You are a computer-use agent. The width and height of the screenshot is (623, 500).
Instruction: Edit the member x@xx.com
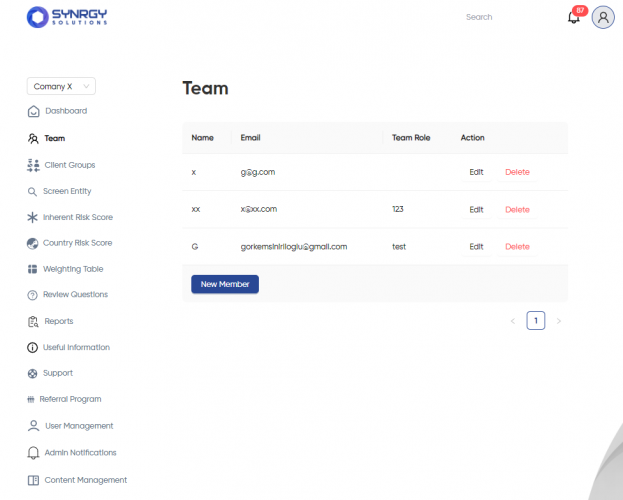point(476,209)
